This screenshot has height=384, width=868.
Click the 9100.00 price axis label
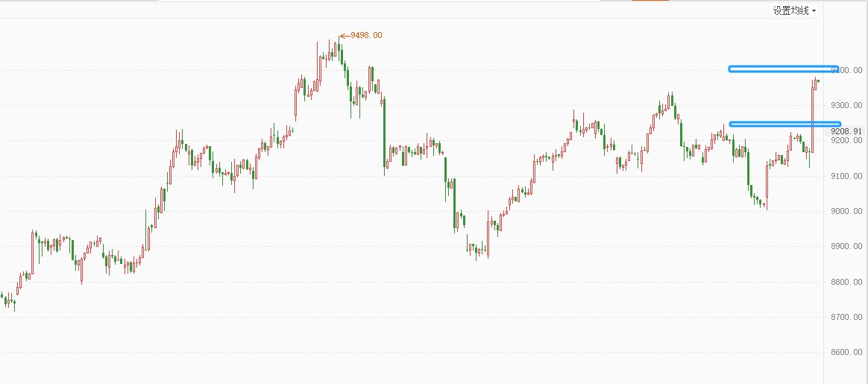click(846, 176)
